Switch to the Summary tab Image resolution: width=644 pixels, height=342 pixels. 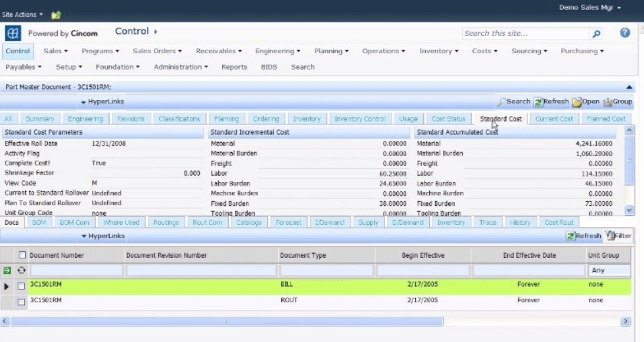click(x=40, y=119)
